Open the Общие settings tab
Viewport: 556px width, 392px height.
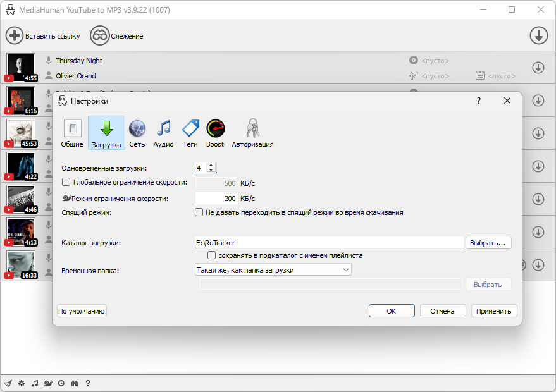[x=72, y=133]
